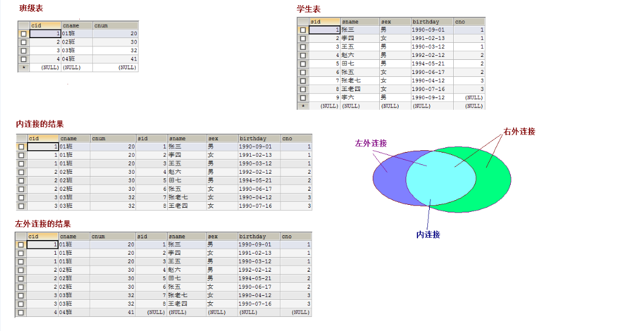
Task: Select the 田七 row checkbox in 左外连接的结果
Action: (x=21, y=279)
